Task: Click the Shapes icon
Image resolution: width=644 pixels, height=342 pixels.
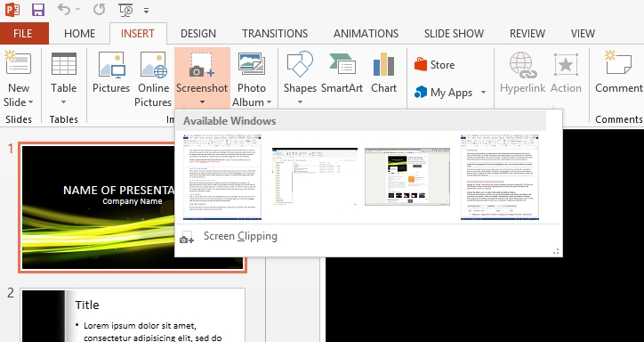Action: [x=300, y=64]
